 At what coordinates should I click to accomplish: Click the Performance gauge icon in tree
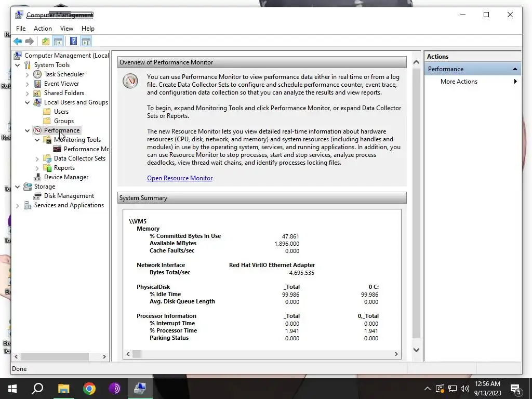tap(37, 130)
